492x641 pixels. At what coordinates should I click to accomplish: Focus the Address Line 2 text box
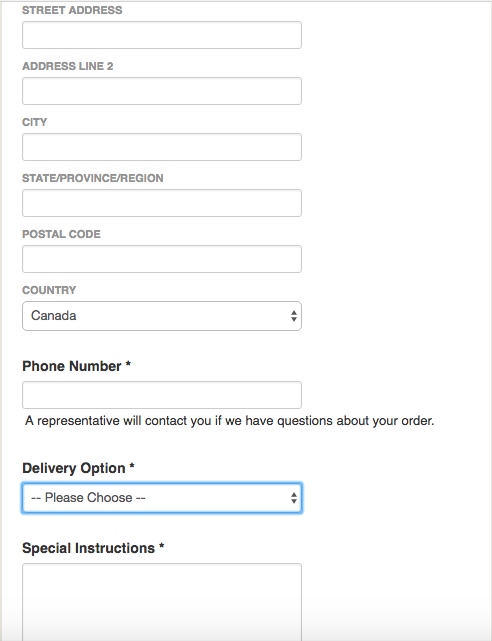click(x=162, y=91)
